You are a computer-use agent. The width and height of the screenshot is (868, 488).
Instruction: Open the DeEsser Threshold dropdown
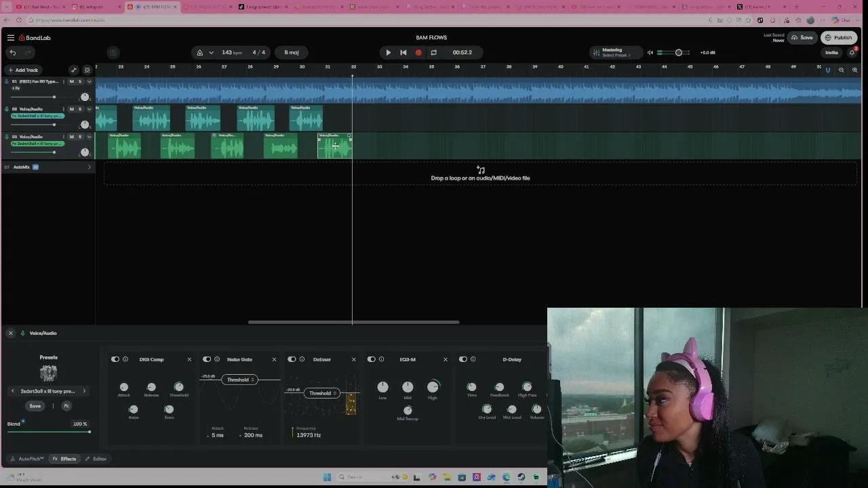[322, 393]
